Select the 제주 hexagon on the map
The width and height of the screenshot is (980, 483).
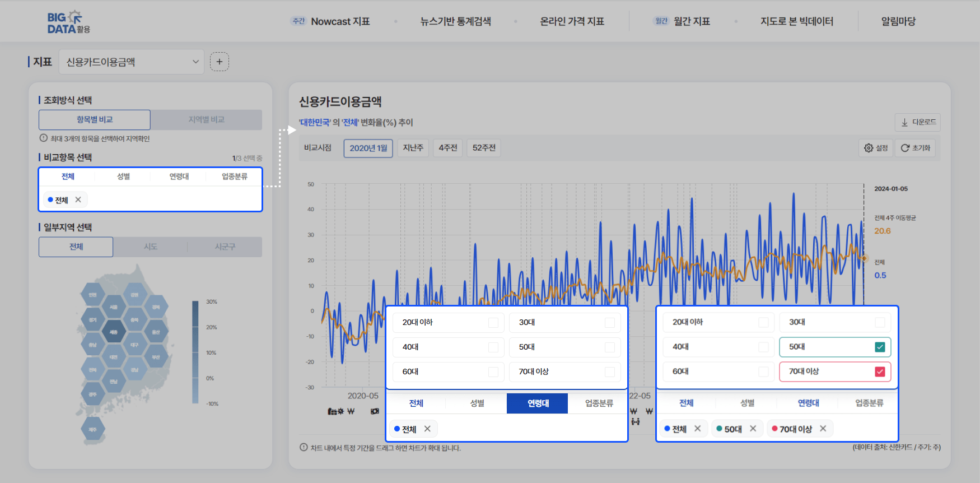click(x=93, y=429)
